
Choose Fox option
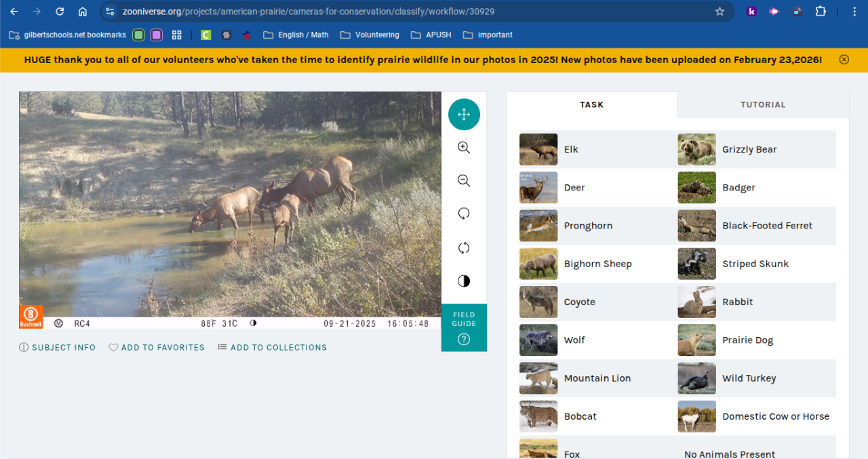coord(598,449)
